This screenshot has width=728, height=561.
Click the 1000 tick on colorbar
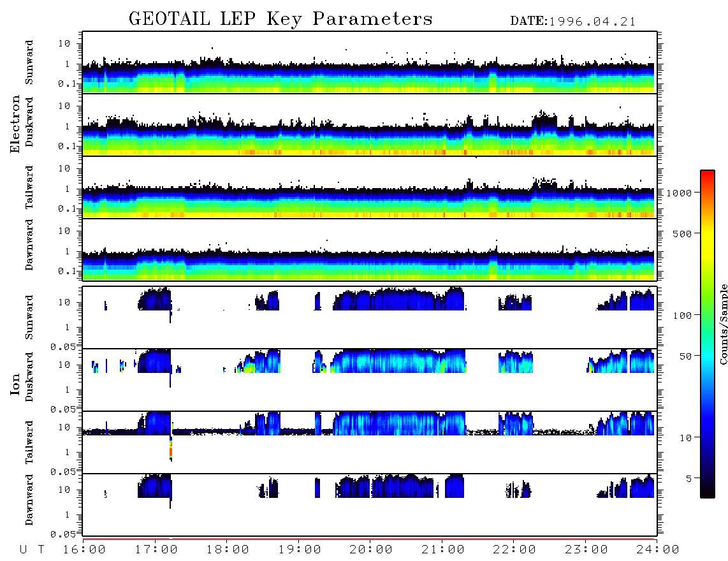point(679,193)
